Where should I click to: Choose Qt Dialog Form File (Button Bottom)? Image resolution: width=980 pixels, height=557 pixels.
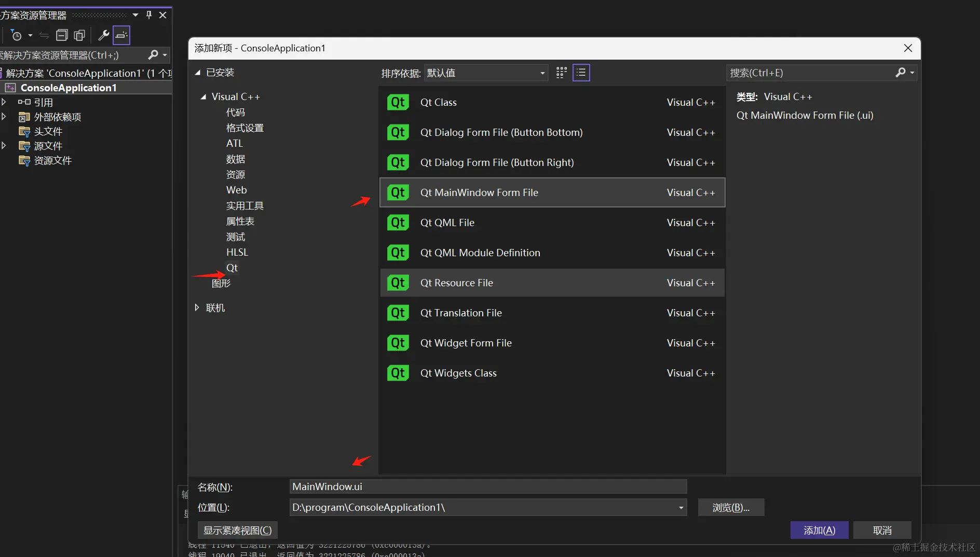[x=552, y=132]
